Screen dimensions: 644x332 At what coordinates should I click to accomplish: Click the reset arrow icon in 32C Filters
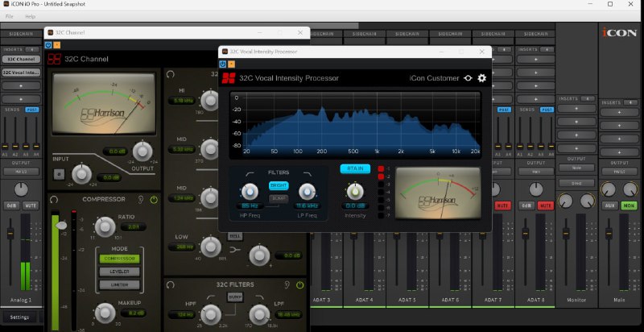171,284
